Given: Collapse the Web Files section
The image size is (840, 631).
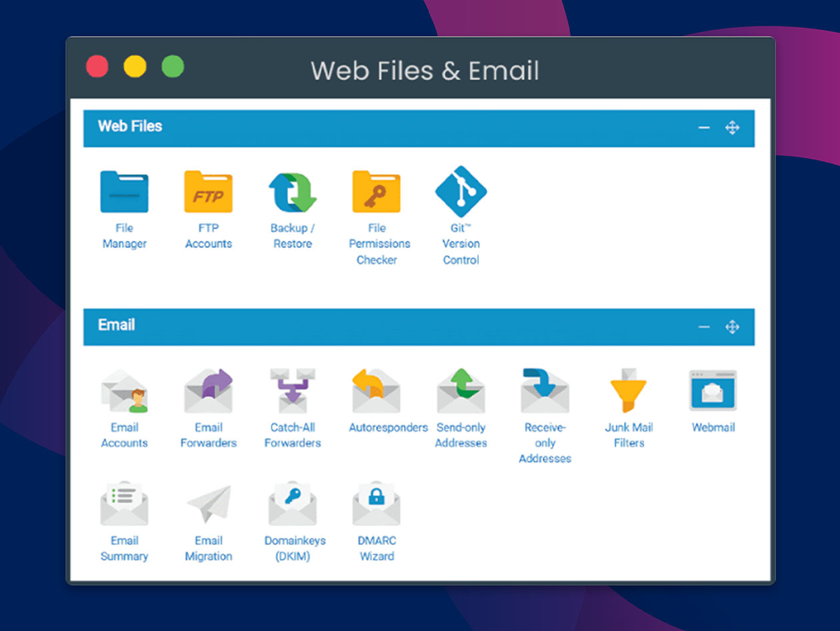Looking at the screenshot, I should tap(703, 129).
